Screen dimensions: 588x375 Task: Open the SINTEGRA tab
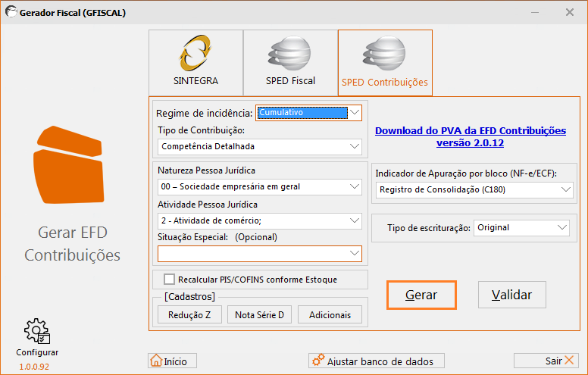click(x=195, y=63)
